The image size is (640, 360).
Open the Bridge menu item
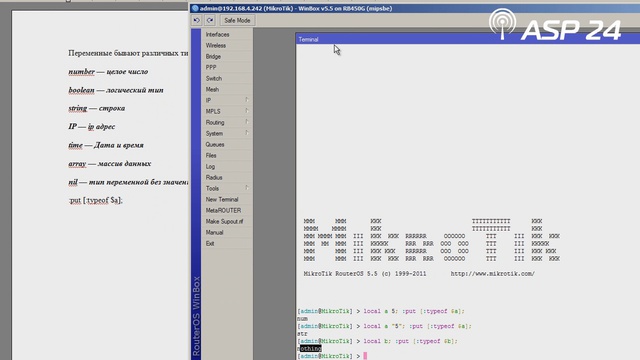pos(227,57)
